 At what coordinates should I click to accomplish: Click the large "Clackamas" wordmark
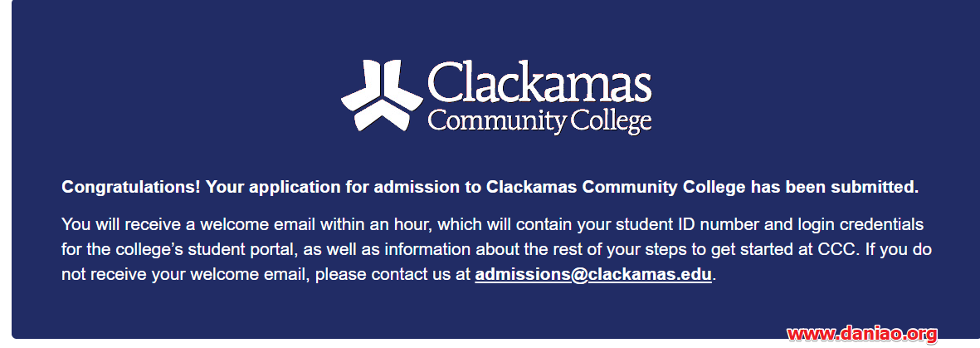pos(540,82)
